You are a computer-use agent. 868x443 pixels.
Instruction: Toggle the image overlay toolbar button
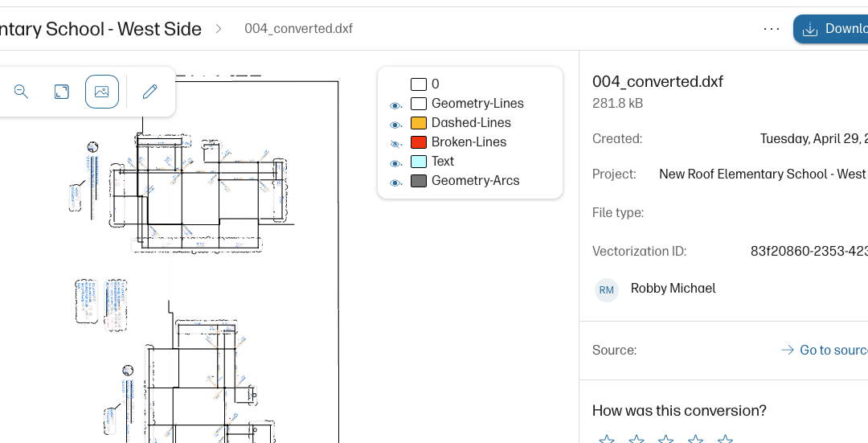pos(102,92)
